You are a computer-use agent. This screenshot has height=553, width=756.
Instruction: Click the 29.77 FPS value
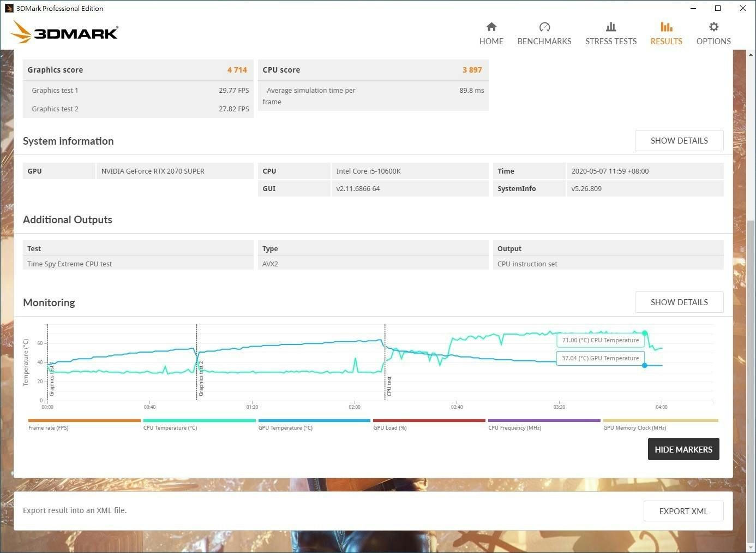pos(234,91)
